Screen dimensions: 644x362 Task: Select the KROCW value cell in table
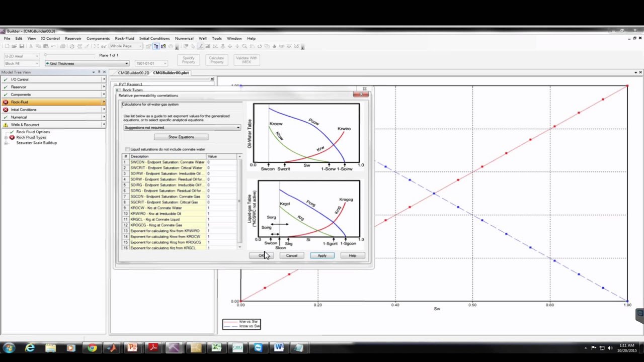point(221,208)
